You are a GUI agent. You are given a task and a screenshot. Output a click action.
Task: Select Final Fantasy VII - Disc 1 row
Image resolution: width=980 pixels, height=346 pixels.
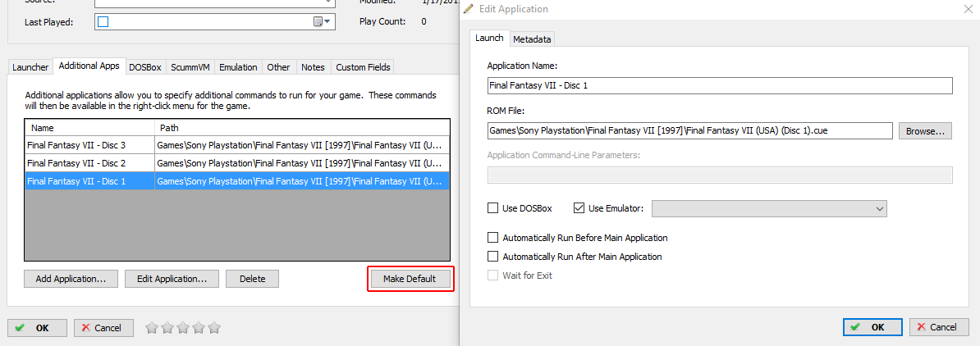pyautogui.click(x=237, y=181)
